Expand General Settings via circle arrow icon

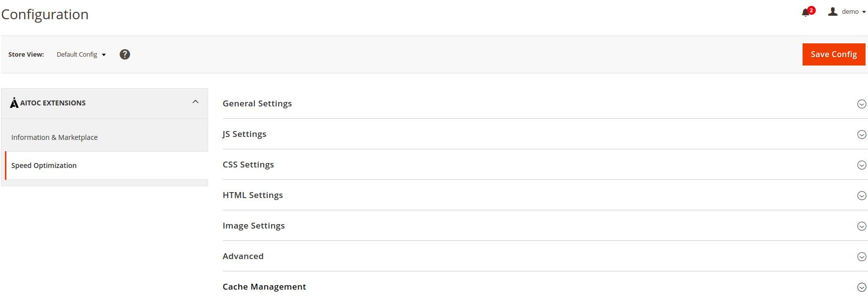coord(862,104)
